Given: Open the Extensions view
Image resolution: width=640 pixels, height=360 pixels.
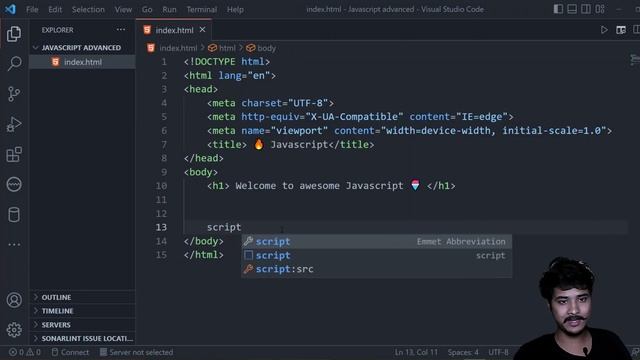Looking at the screenshot, I should pos(14,154).
